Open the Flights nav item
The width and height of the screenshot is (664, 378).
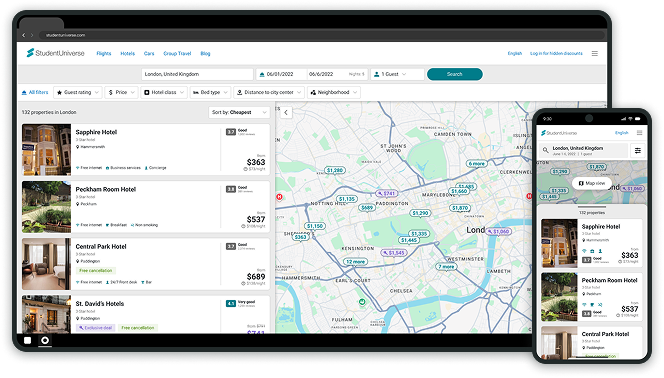[104, 53]
